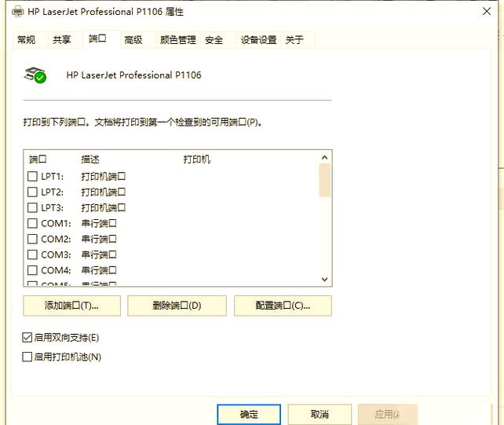Screen dimensions: 504x425
Task: Enable 启用打印机池(N) checkbox
Action: click(x=27, y=357)
